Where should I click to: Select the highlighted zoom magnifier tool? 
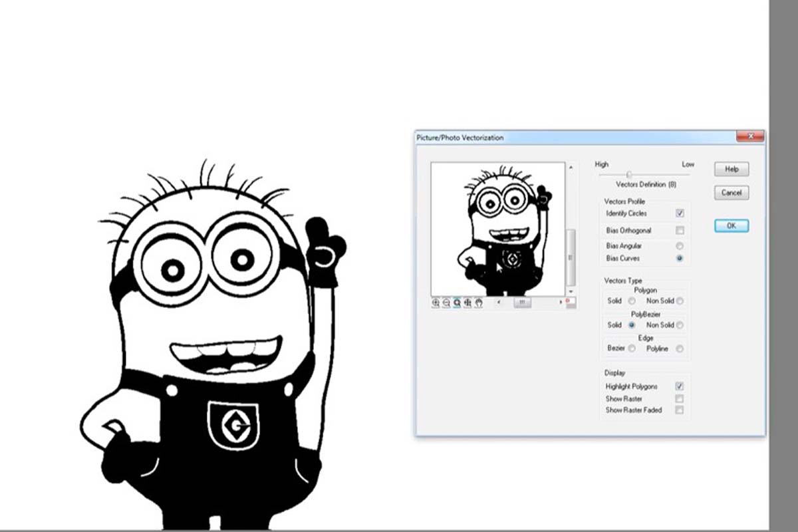click(x=458, y=303)
